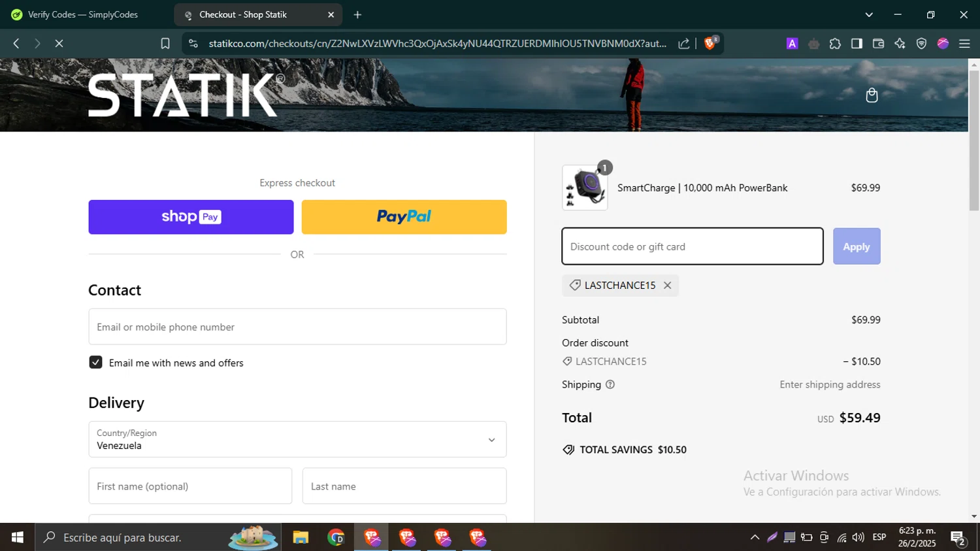
Task: Go back to previous page
Action: click(x=16, y=43)
